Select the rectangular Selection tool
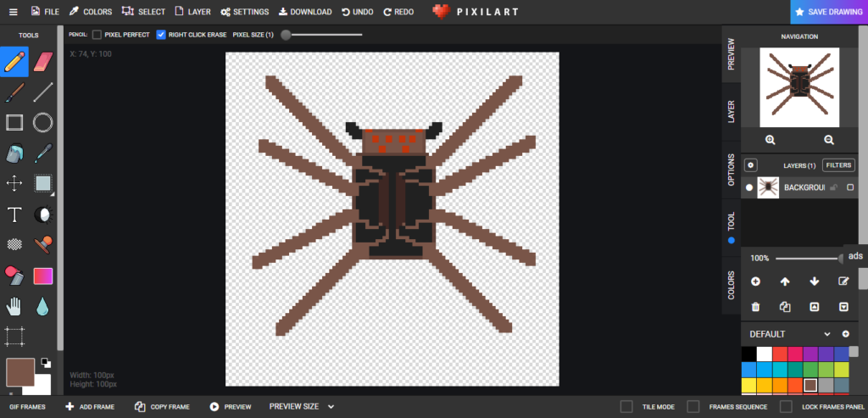Screen dimensions: 868x418 [x=42, y=183]
